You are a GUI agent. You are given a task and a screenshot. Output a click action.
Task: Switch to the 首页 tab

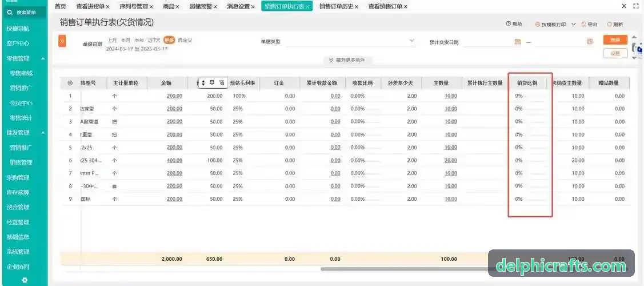(61, 6)
